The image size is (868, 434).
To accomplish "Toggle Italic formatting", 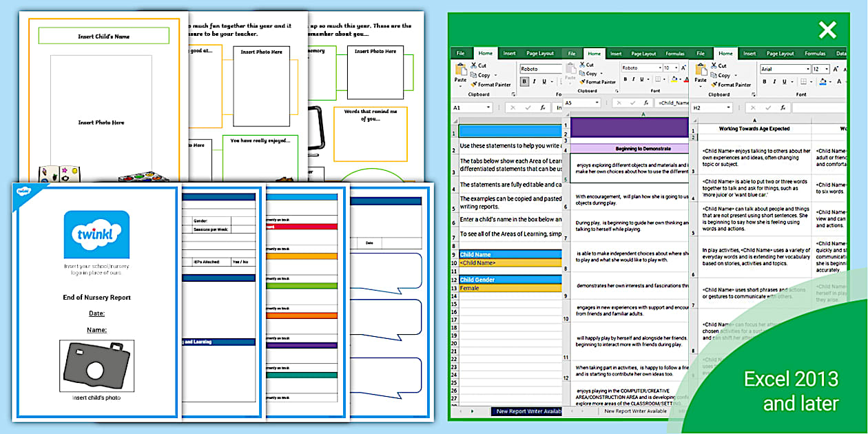I will click(774, 81).
